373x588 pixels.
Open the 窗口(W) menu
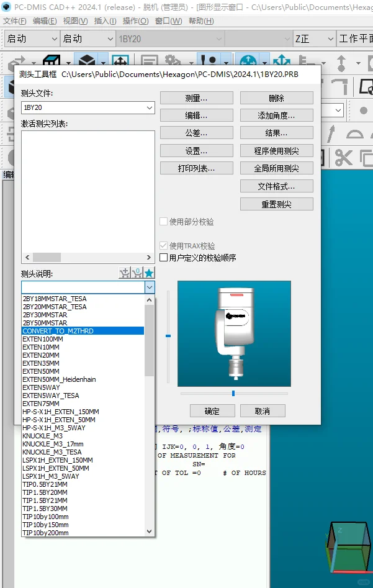point(168,21)
